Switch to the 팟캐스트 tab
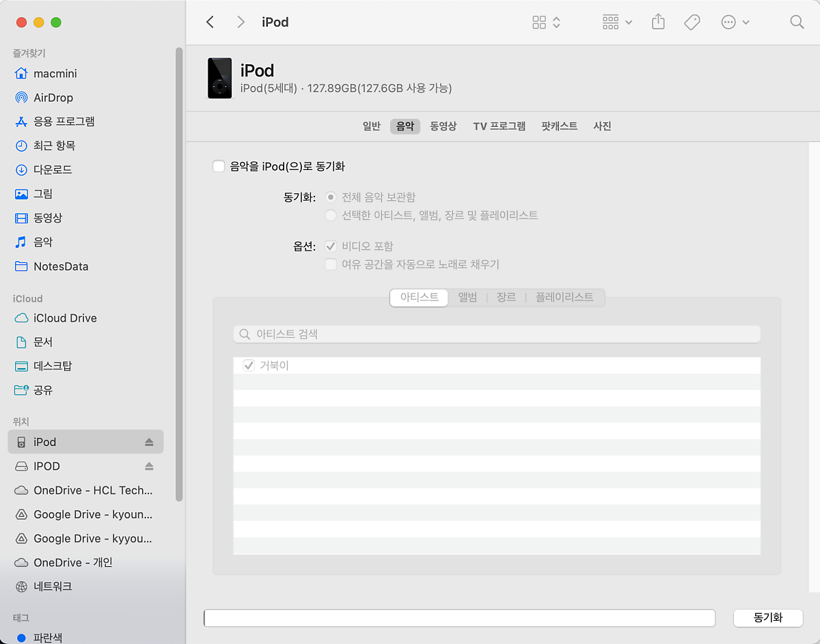 (x=559, y=126)
